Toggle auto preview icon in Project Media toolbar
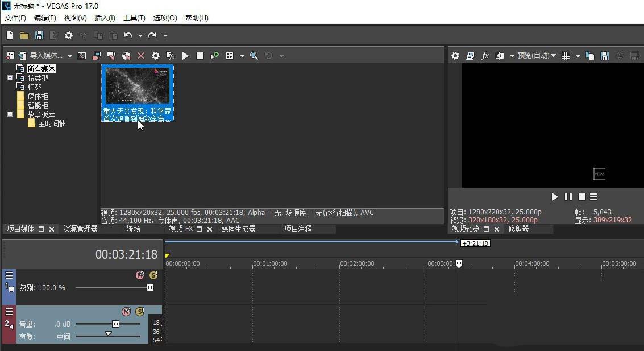This screenshot has width=644, height=351. [x=214, y=56]
